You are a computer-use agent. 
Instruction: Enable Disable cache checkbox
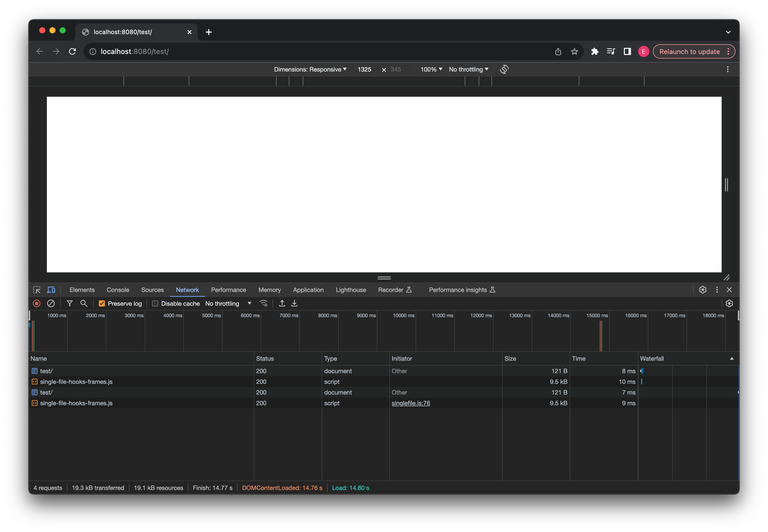[x=155, y=303]
